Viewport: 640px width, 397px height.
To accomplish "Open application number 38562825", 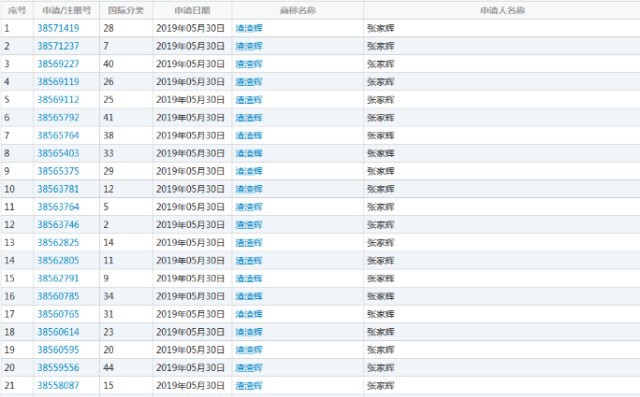I will (58, 243).
